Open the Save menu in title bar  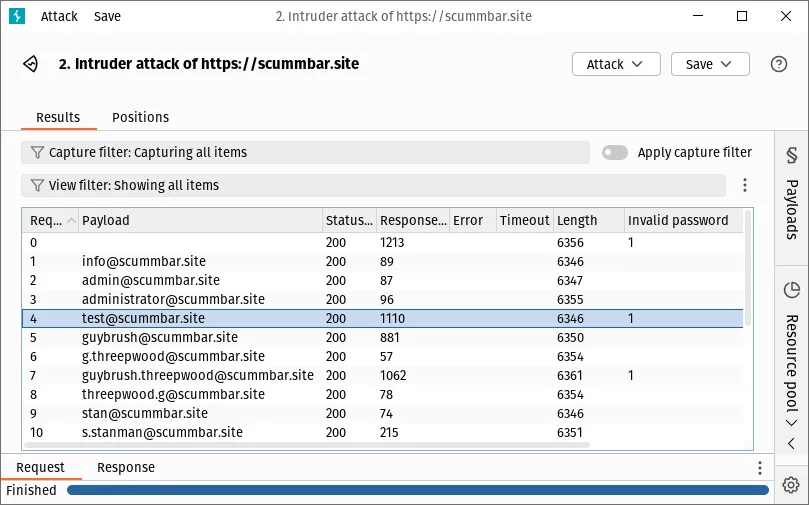tap(107, 17)
